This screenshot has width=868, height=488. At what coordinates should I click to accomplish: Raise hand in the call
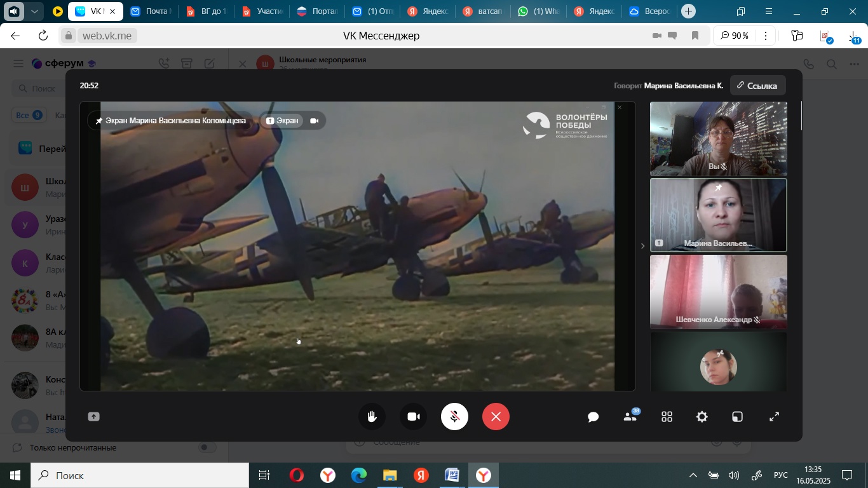(372, 417)
